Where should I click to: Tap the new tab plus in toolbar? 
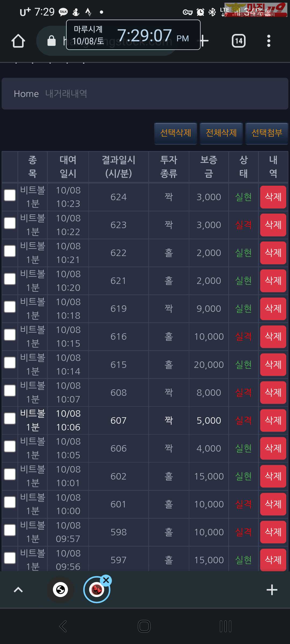(x=204, y=41)
